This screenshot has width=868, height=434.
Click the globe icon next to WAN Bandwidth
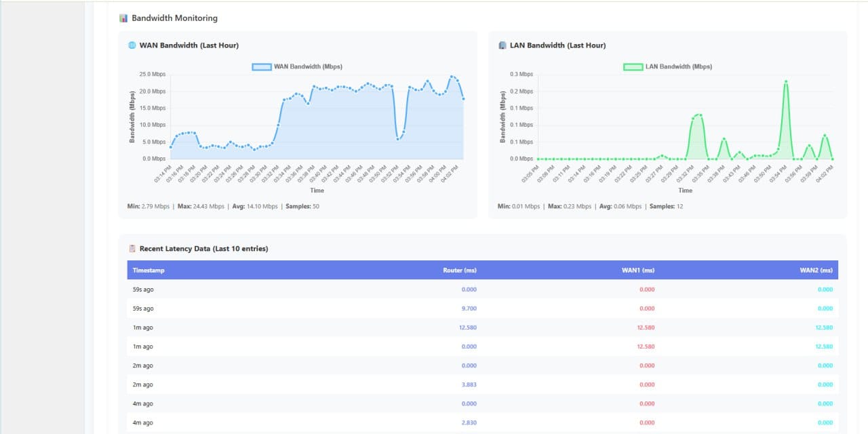[x=132, y=45]
